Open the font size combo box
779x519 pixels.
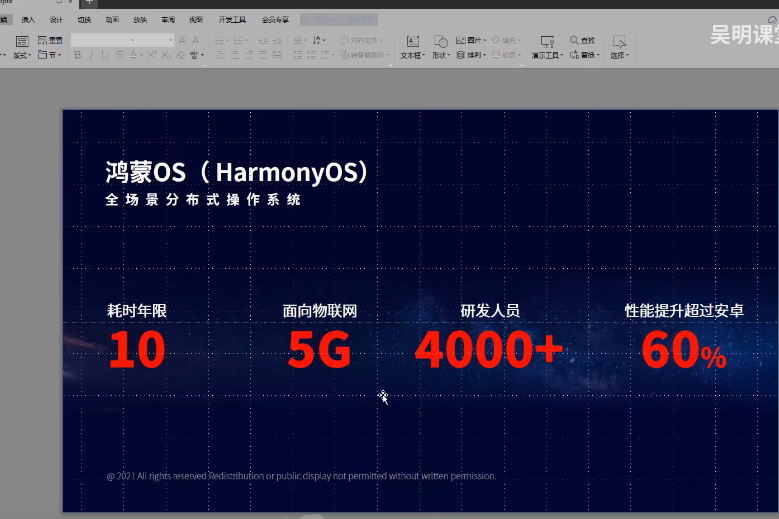tap(155, 40)
